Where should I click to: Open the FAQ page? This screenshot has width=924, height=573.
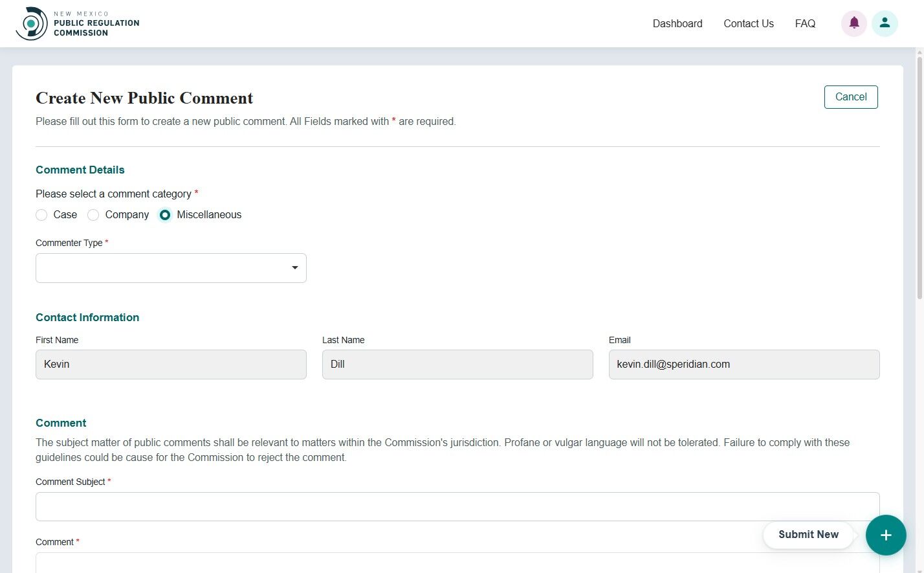point(804,23)
